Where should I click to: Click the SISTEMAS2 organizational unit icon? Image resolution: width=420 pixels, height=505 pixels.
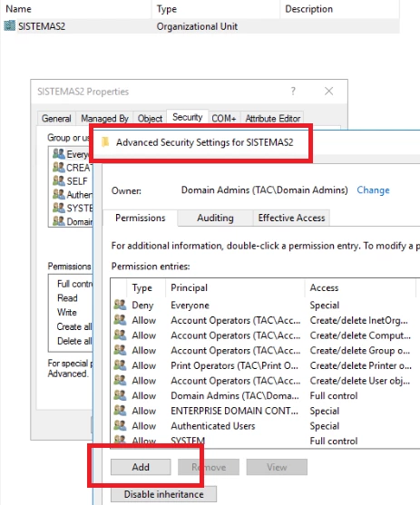tap(10, 26)
